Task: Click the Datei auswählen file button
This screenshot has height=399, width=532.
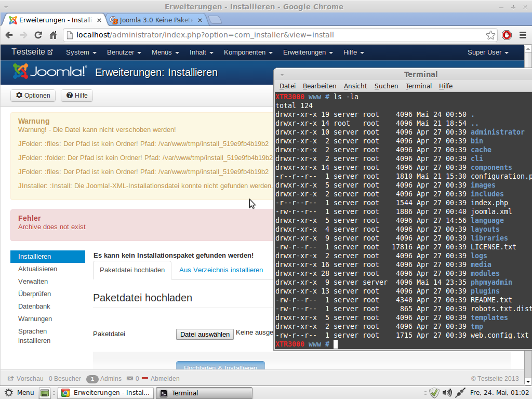Action: (x=205, y=334)
